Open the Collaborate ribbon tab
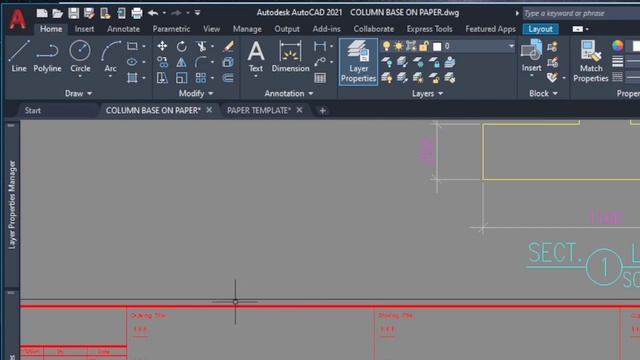The image size is (640, 360). (x=373, y=29)
